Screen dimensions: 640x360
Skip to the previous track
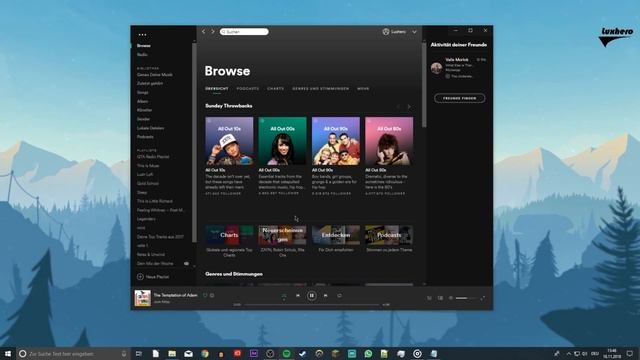click(298, 296)
